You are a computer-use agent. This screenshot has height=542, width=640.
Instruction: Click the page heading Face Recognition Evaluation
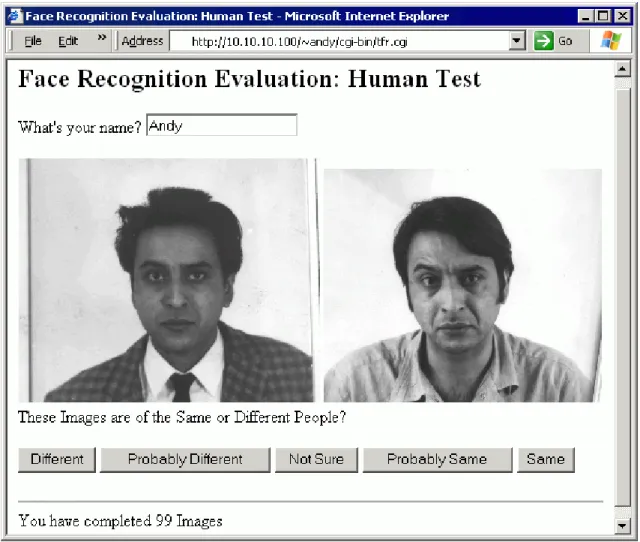pos(250,79)
